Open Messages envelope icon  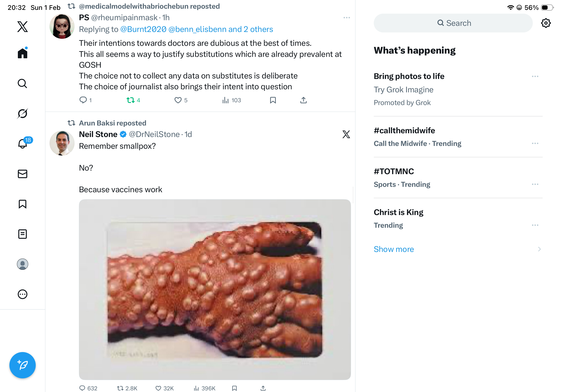pyautogui.click(x=23, y=174)
